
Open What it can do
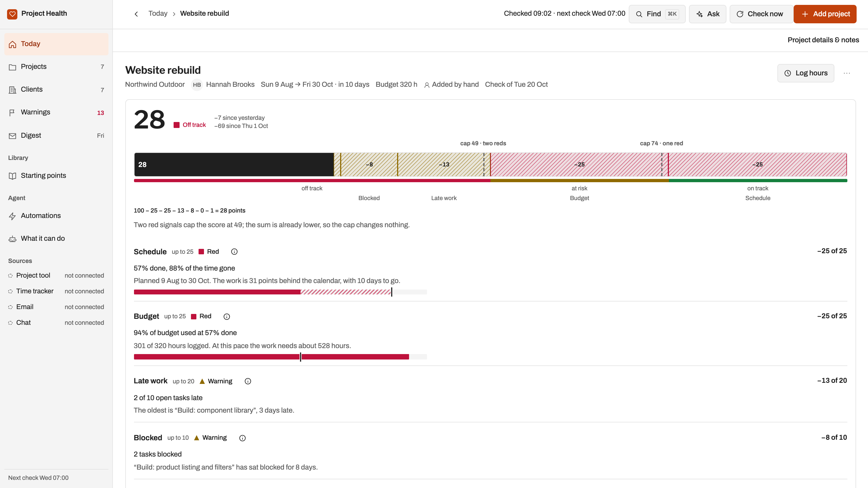[56, 239]
